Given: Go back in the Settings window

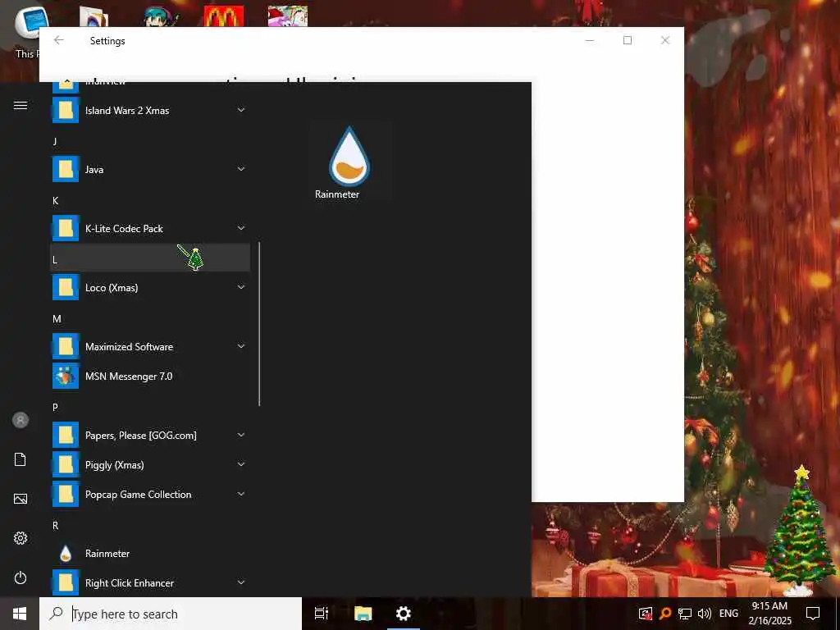Looking at the screenshot, I should pyautogui.click(x=59, y=40).
